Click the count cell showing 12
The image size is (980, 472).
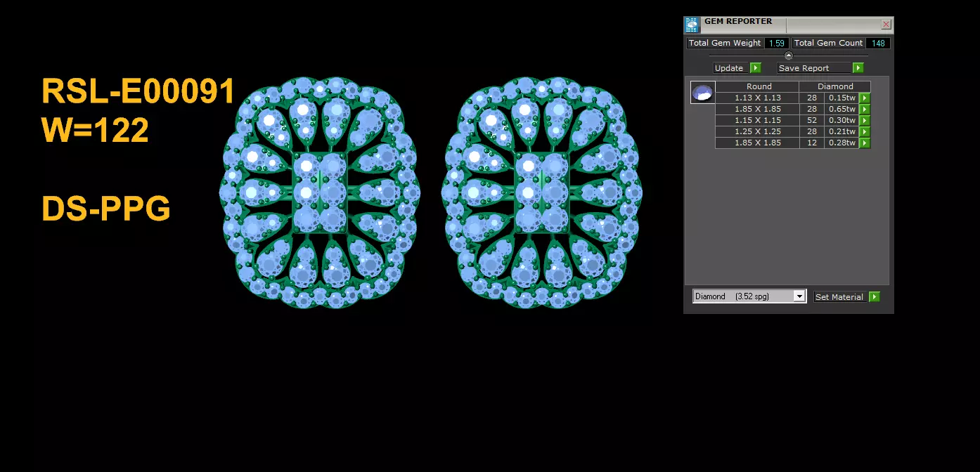(x=812, y=143)
